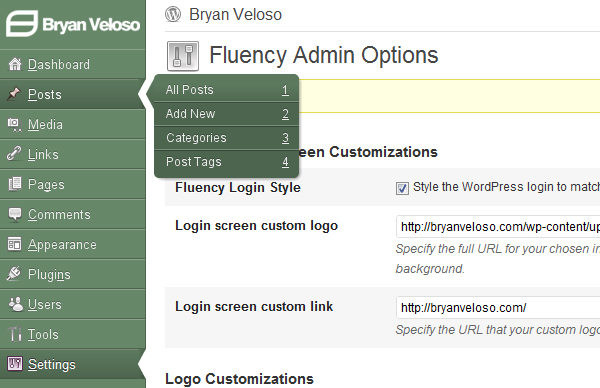Image resolution: width=600 pixels, height=388 pixels.
Task: Click the Settings sliders icon in sidebar
Action: tap(15, 364)
